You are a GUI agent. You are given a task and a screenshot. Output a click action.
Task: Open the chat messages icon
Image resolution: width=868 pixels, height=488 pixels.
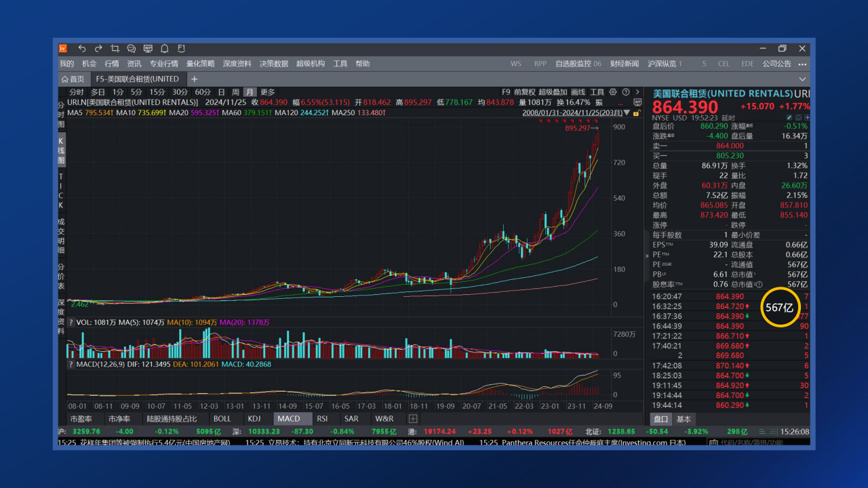(x=131, y=49)
